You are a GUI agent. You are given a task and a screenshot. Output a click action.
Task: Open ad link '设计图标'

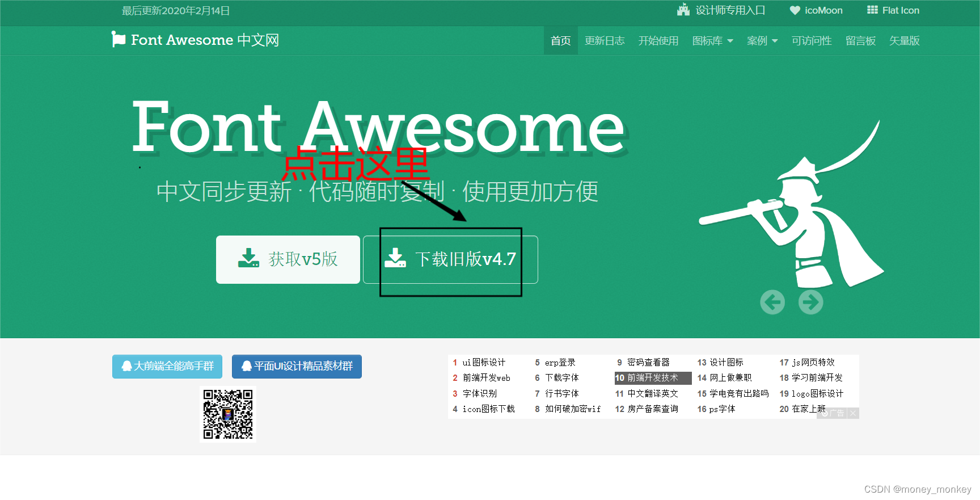(726, 362)
